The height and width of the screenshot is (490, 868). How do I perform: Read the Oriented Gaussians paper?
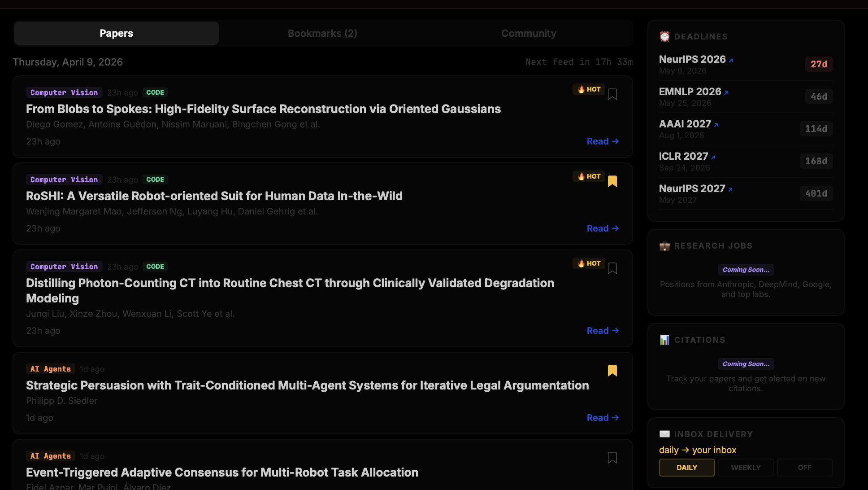pyautogui.click(x=602, y=141)
